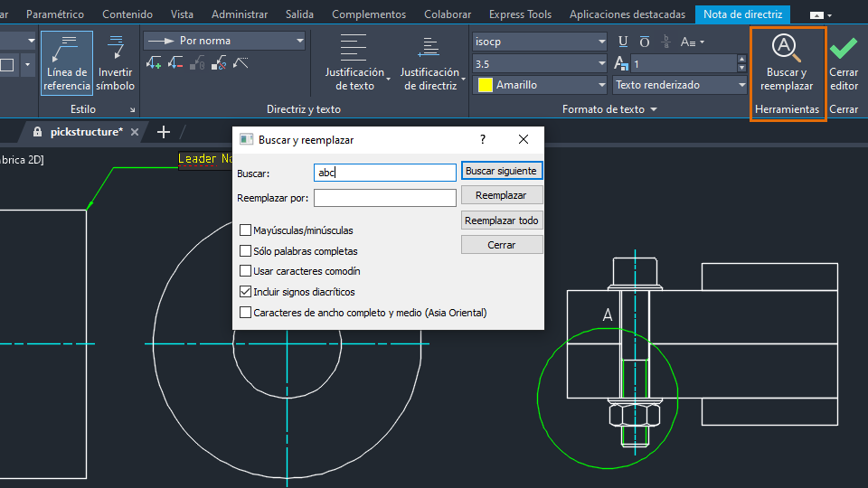Add a leader with the green plus icon
This screenshot has height=488, width=868.
(x=154, y=63)
